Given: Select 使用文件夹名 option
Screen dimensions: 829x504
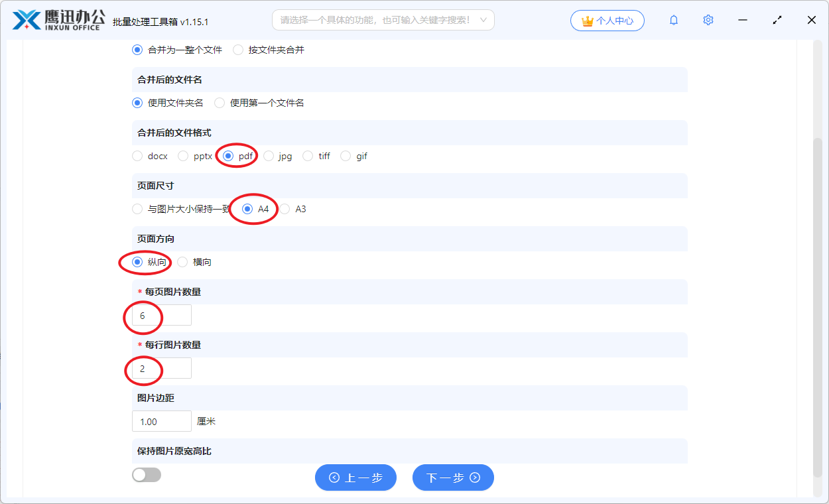Looking at the screenshot, I should click(168, 103).
